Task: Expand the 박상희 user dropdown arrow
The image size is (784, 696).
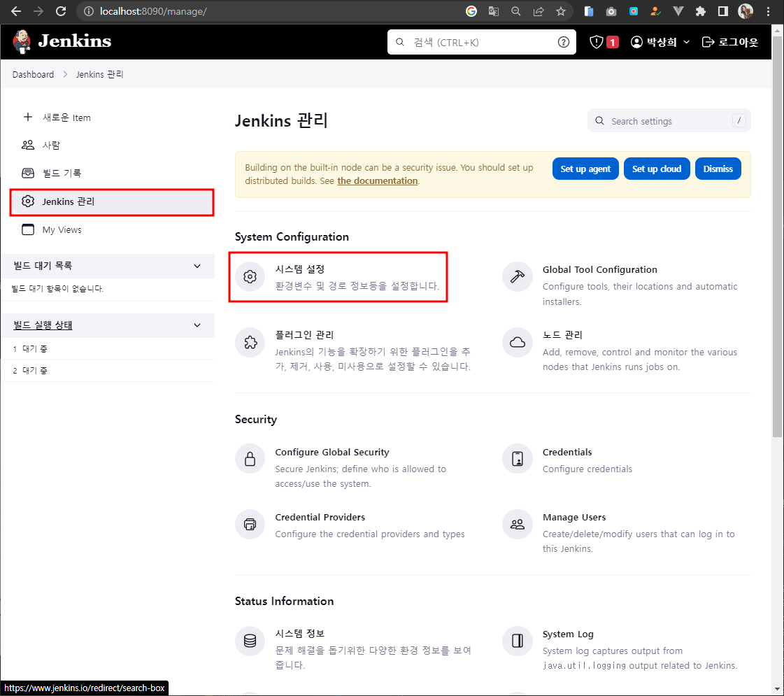Action: 687,42
